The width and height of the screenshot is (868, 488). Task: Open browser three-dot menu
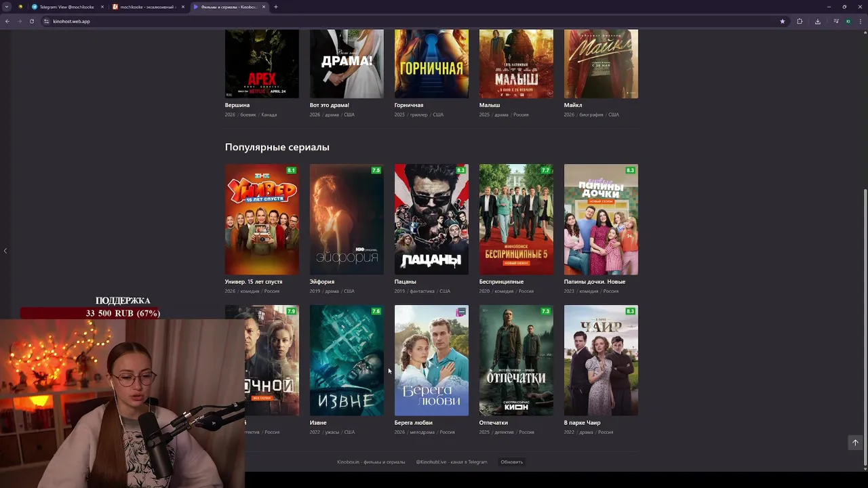coord(861,21)
